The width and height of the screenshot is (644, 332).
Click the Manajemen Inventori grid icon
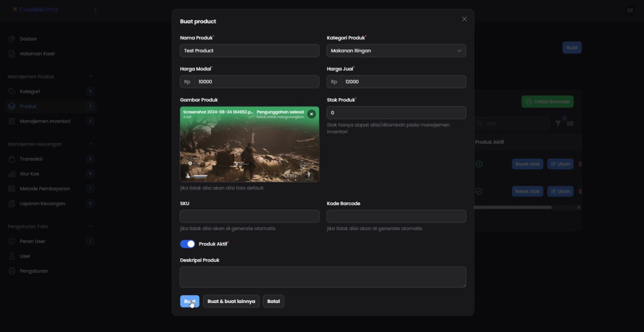pyautogui.click(x=12, y=121)
